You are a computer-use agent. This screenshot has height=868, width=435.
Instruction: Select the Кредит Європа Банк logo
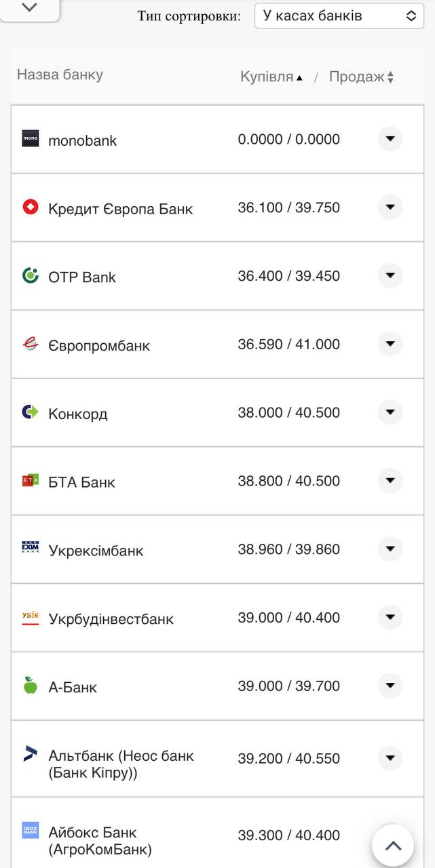[x=30, y=208]
